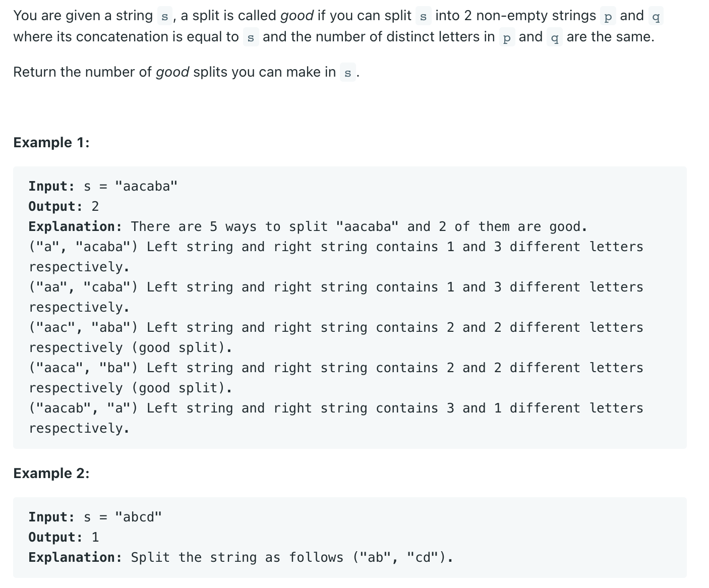Click the ("aaca", "ba") split text
The height and width of the screenshot is (588, 709).
(83, 368)
